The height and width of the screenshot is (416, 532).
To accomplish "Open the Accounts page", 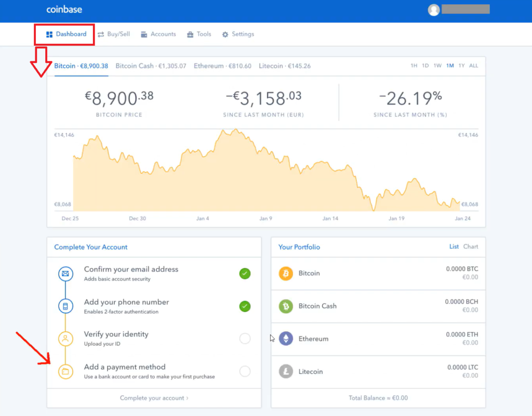I will pos(158,34).
